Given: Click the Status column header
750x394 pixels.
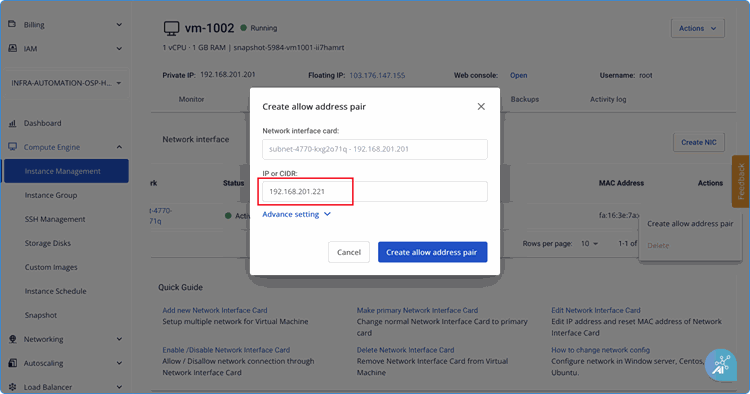Looking at the screenshot, I should point(233,183).
